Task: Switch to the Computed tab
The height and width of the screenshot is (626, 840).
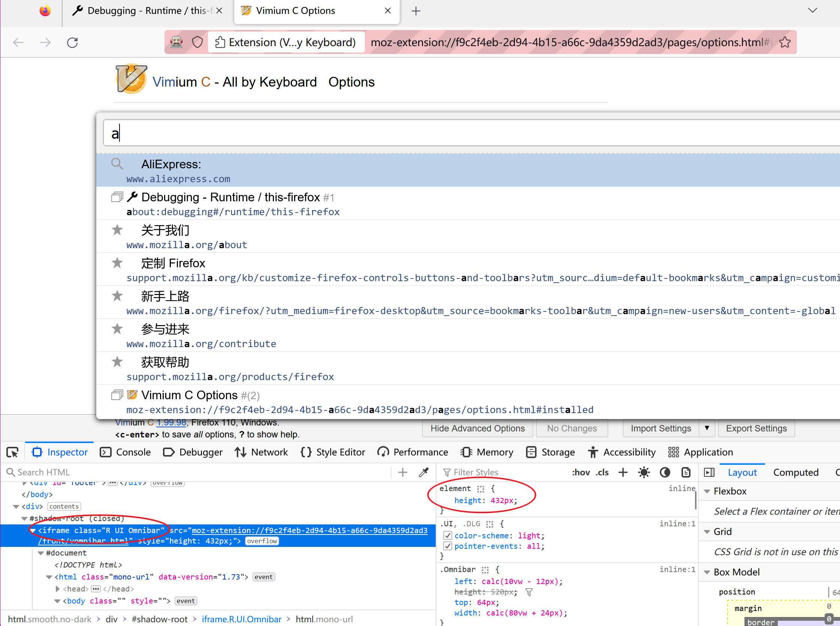Action: tap(796, 472)
